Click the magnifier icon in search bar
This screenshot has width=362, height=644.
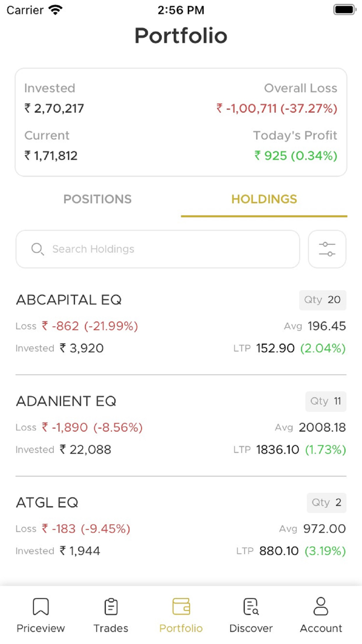pos(37,249)
